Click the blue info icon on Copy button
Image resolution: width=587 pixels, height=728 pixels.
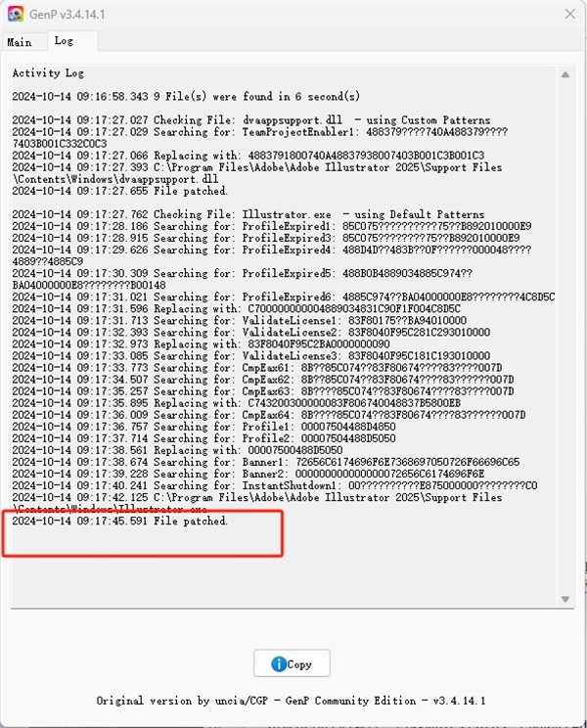click(x=279, y=664)
